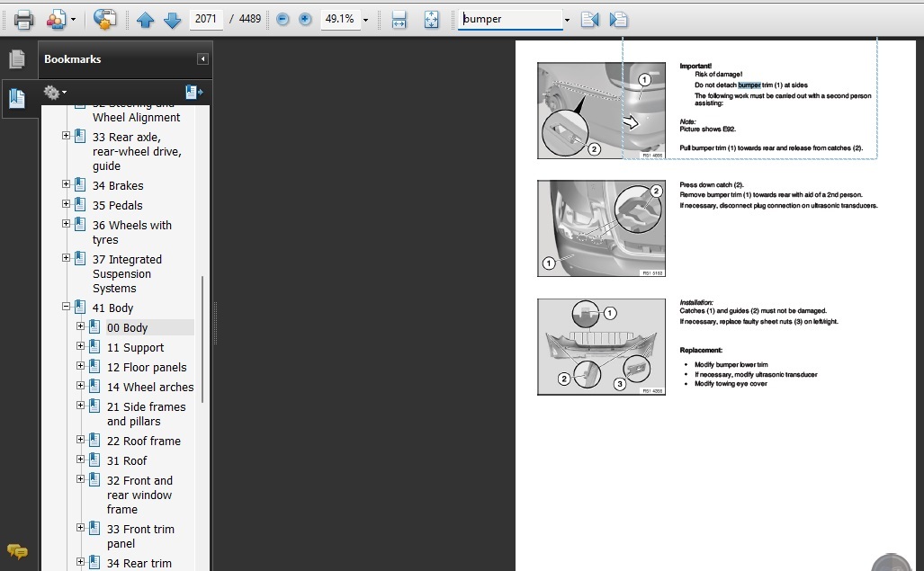
Task: Open the find options dropdown arrow
Action: (567, 20)
